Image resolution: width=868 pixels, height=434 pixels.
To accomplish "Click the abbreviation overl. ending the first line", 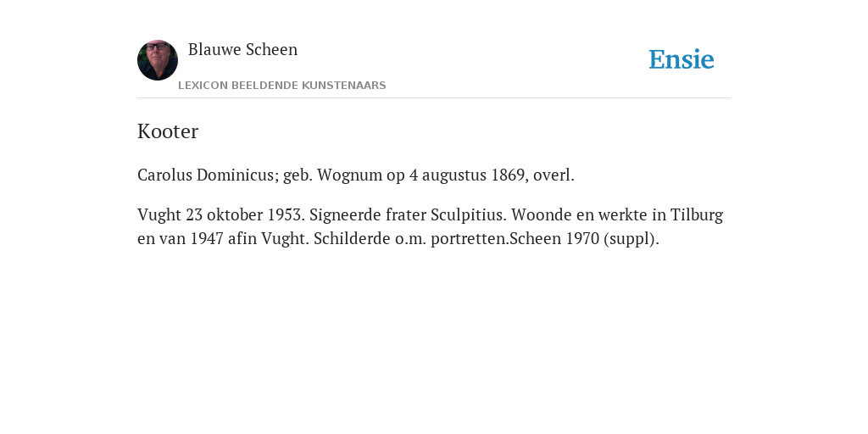I will (554, 175).
